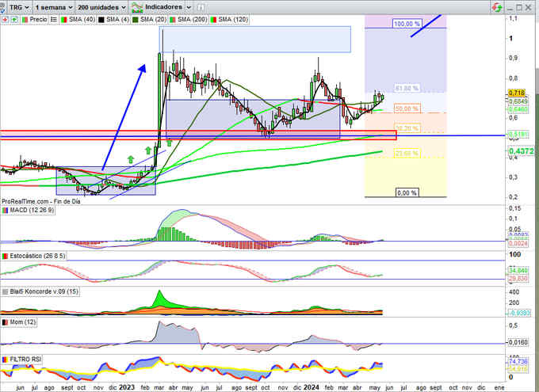Click the 61,80 % Fibonacci level label
This screenshot has width=539, height=392.
click(x=407, y=88)
